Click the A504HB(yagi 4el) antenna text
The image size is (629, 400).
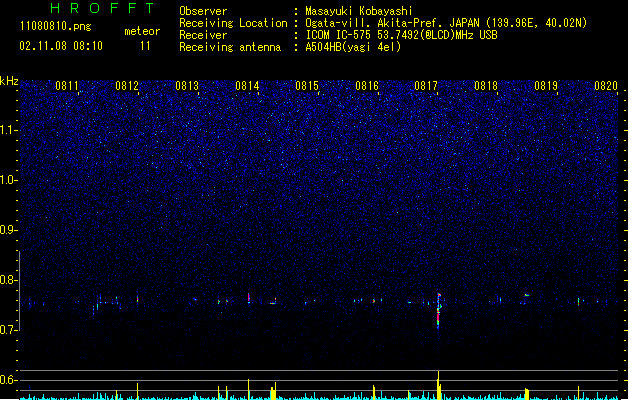pos(353,47)
